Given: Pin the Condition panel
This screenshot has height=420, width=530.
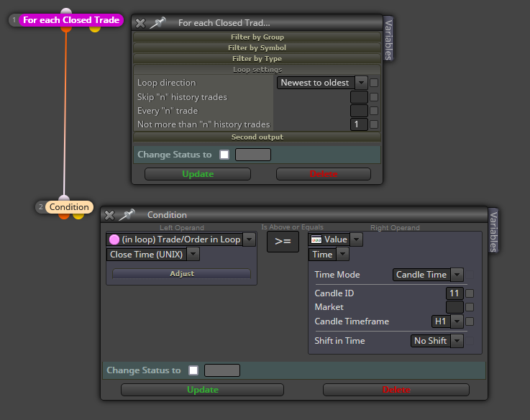Looking at the screenshot, I should 127,215.
